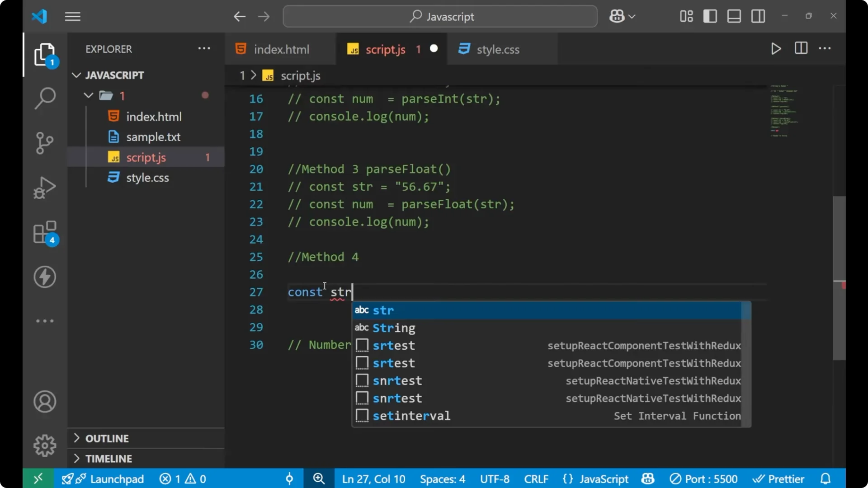The width and height of the screenshot is (868, 488).
Task: Toggle the Primary Side Bar visibility
Action: click(710, 16)
